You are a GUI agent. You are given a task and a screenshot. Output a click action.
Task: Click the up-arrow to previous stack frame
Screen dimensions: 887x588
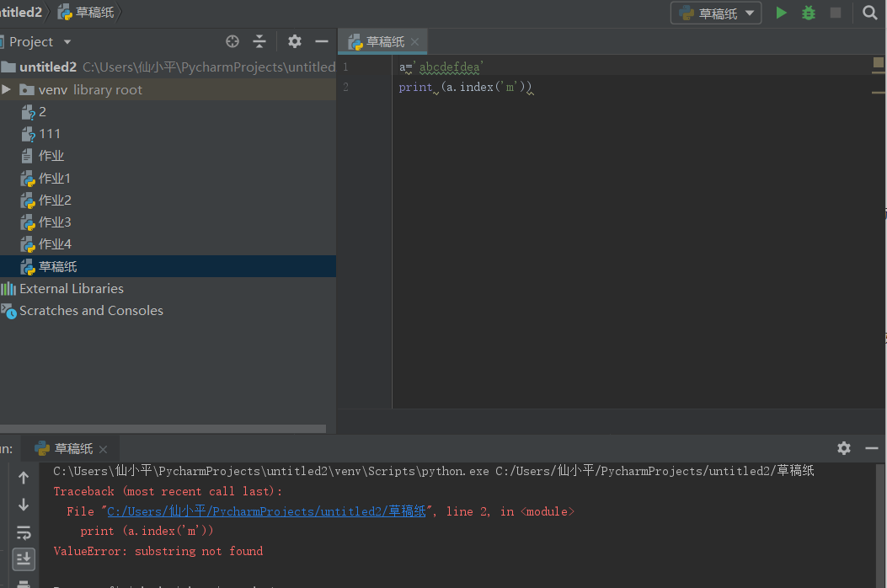tap(24, 478)
